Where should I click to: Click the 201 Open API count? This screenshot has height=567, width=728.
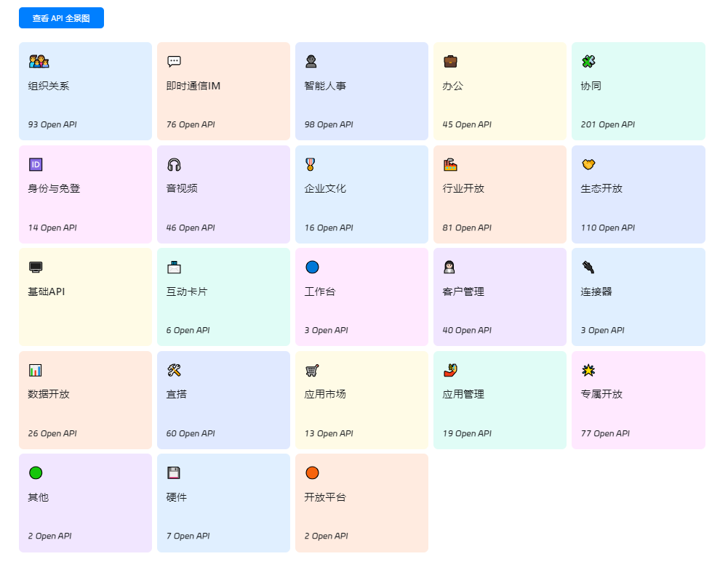tap(608, 124)
